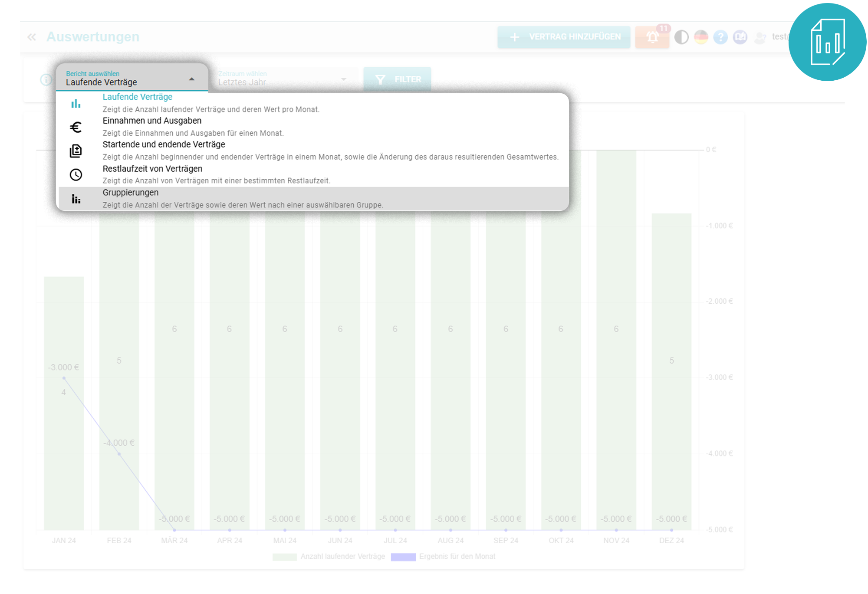
Task: Click the teal report document round icon
Action: coord(828,42)
